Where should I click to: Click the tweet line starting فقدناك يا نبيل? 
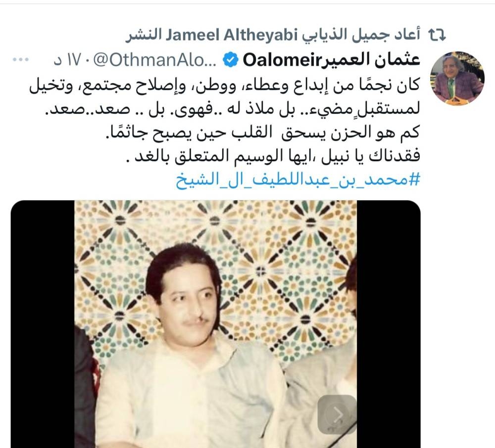[273, 156]
